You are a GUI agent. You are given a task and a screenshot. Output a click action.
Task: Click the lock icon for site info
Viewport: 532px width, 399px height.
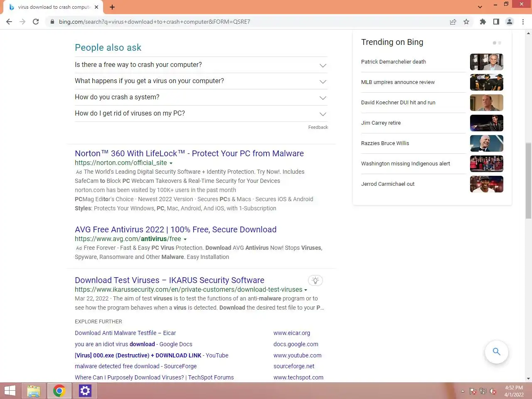[52, 22]
